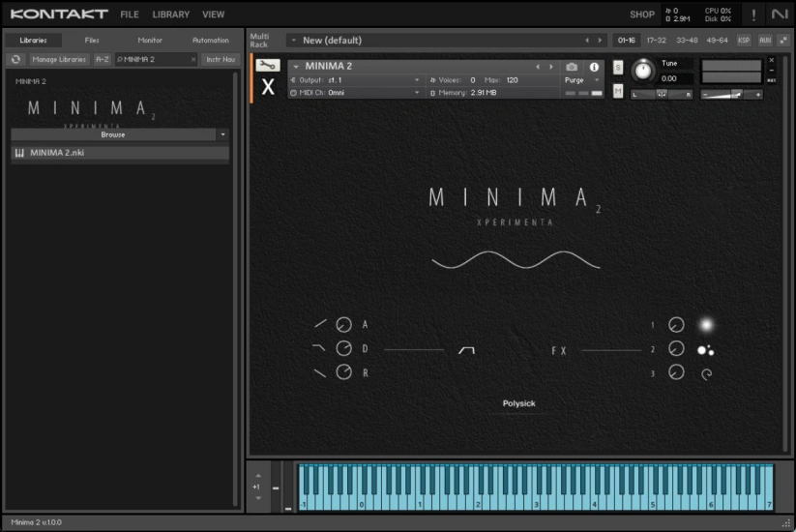The height and width of the screenshot is (532, 796).
Task: Open the instrument info icon
Action: coord(594,67)
